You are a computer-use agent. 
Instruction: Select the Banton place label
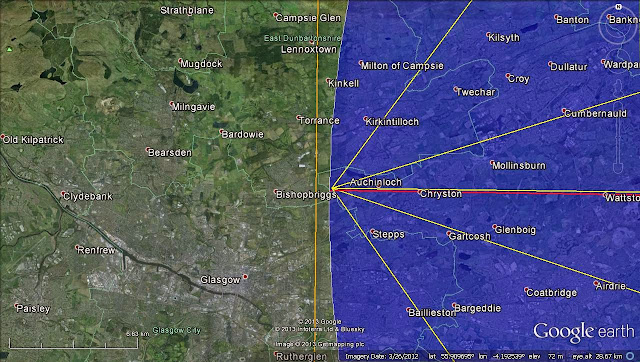click(x=573, y=20)
